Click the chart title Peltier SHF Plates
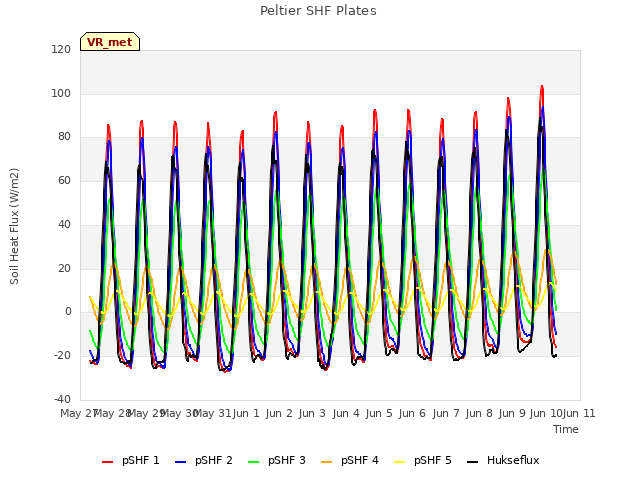The height and width of the screenshot is (480, 640). (x=318, y=11)
